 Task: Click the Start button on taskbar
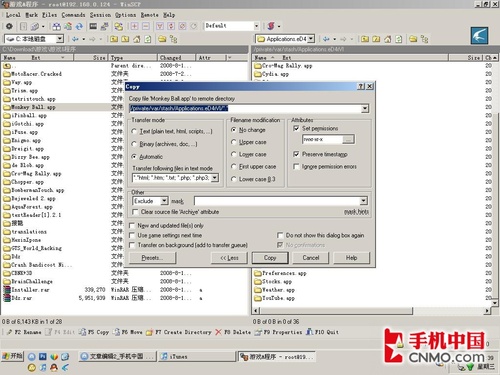pos(12,356)
